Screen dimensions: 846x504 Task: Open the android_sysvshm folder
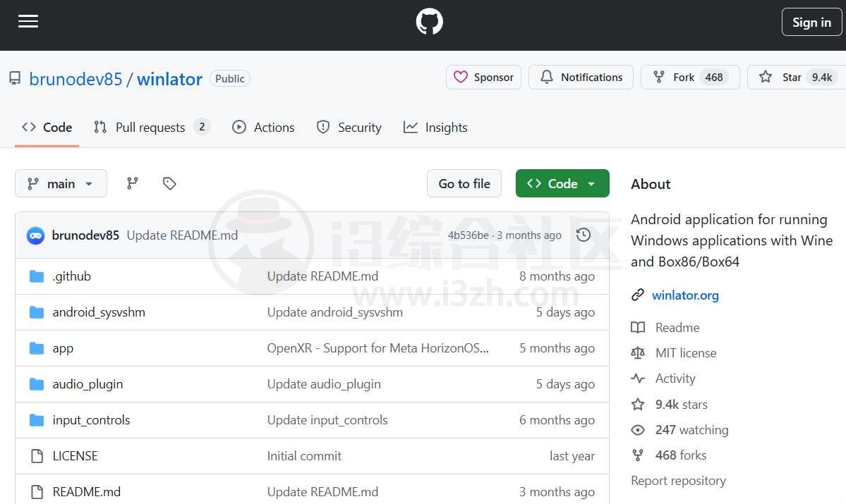[99, 312]
